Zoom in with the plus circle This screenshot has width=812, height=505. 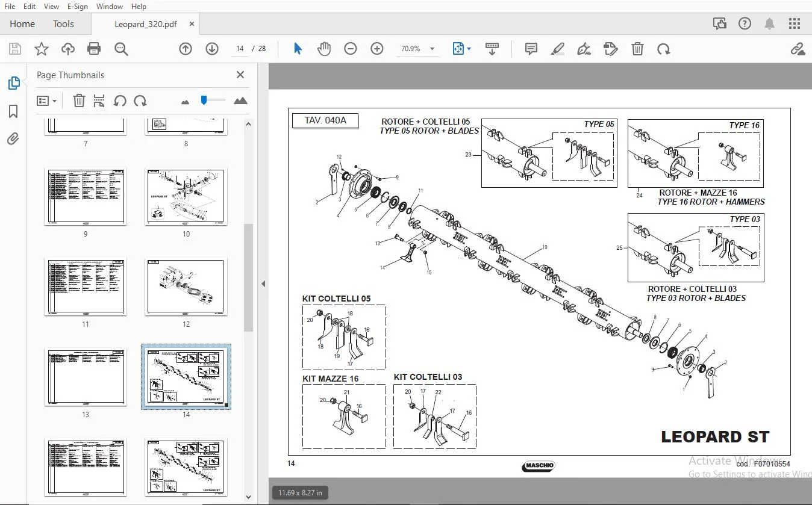click(377, 49)
